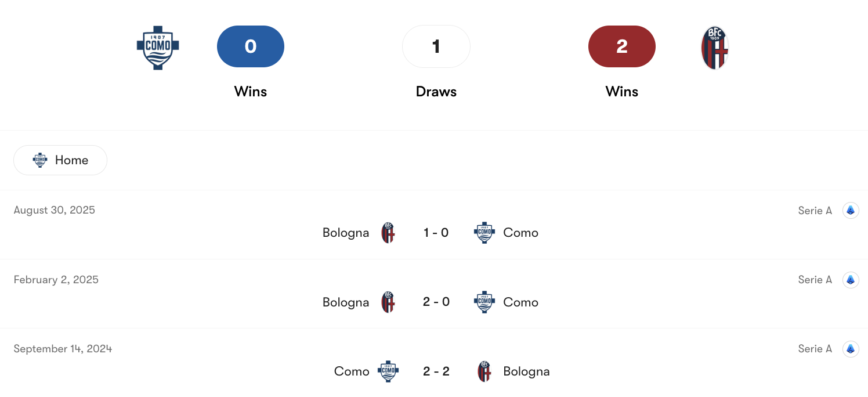Click Serie A icon for September 14, 2024 match
The image size is (868, 397).
[850, 349]
